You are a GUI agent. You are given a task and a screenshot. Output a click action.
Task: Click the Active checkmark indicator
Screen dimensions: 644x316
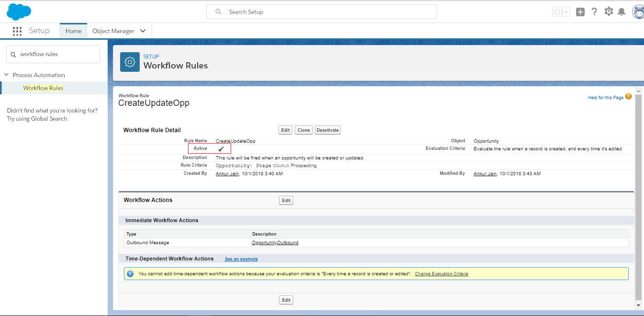[221, 149]
